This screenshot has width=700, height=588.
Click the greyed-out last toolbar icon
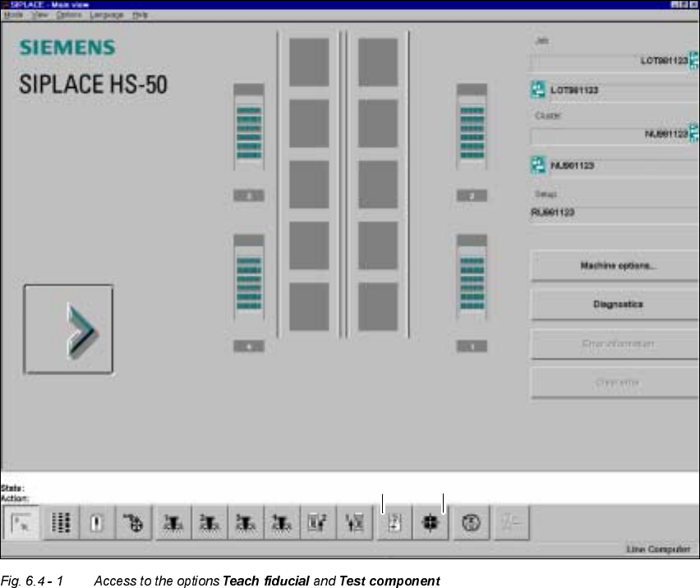512,522
